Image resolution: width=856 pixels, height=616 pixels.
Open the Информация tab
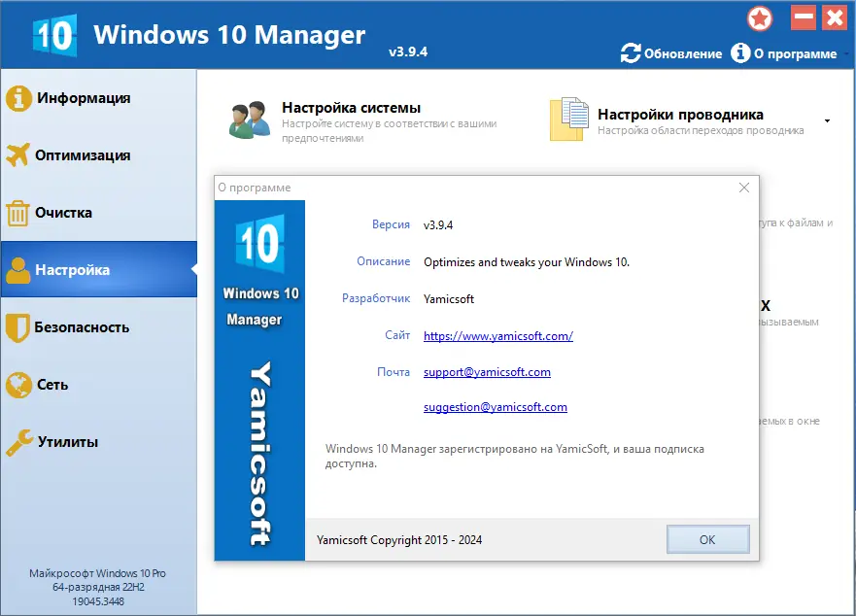[x=98, y=98]
